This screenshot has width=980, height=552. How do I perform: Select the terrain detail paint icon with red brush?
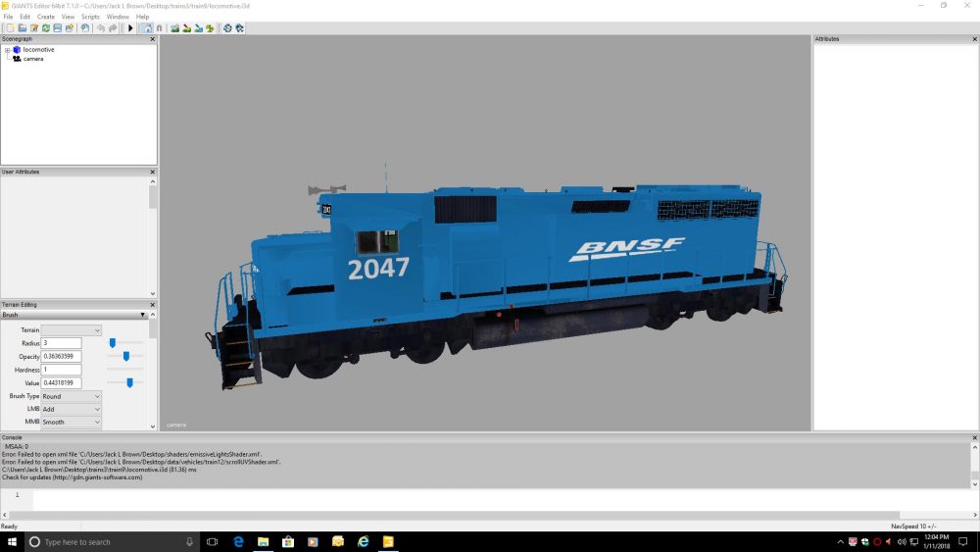pos(186,28)
